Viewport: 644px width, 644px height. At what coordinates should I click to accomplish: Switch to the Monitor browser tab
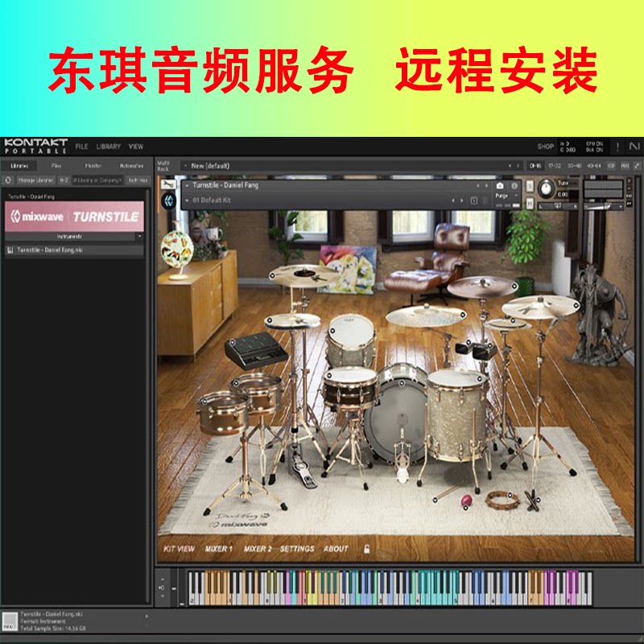coord(93,166)
